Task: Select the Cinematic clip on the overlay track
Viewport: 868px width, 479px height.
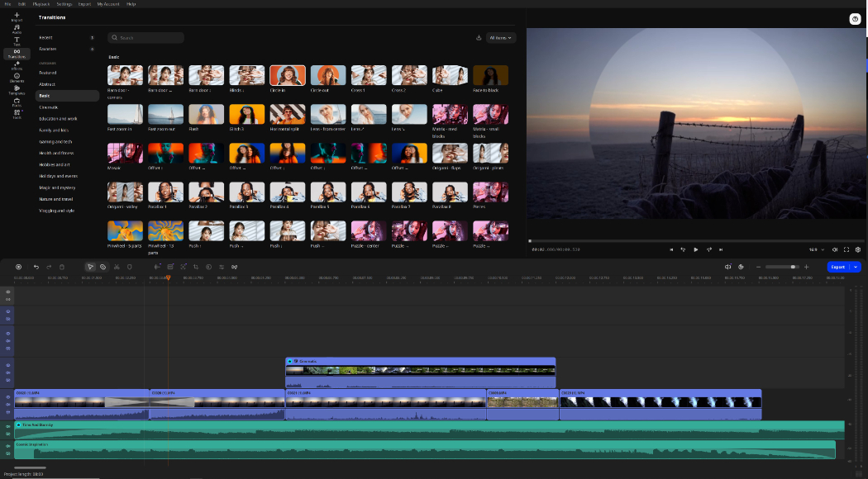Action: (x=420, y=372)
